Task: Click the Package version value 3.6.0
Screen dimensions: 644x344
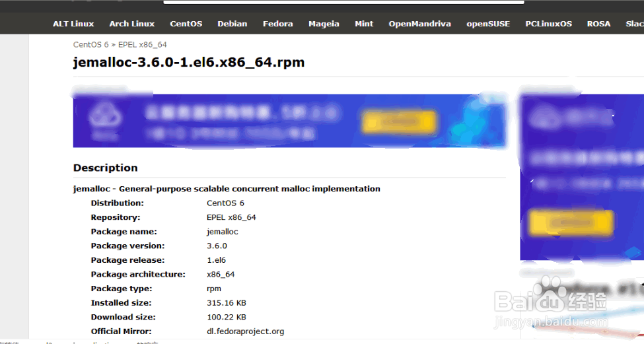Action: coord(217,246)
